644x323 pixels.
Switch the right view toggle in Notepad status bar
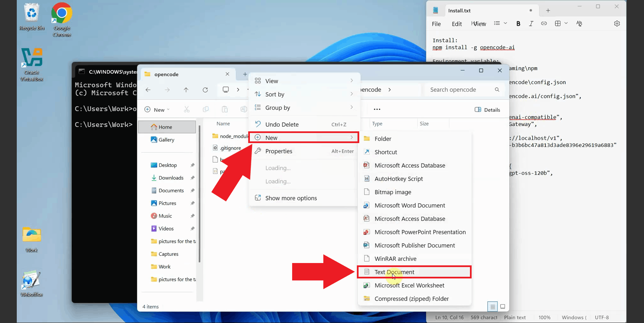pos(503,306)
